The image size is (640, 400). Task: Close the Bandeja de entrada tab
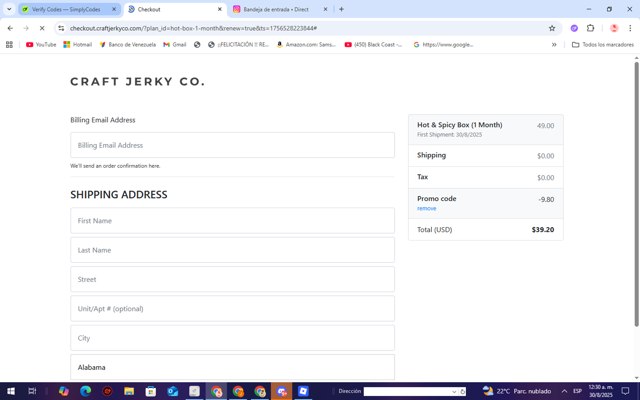325,9
